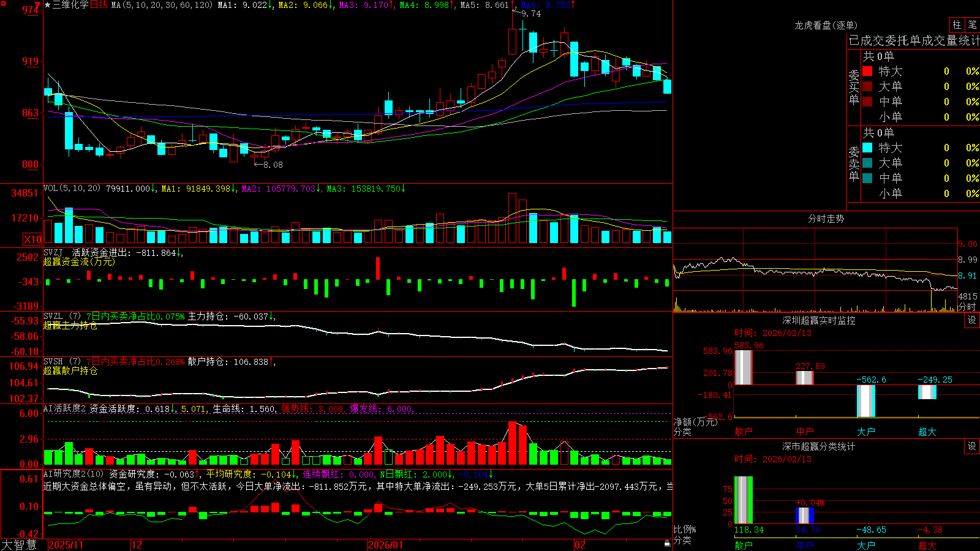Click the SVZL indicator name
Screen dimensions: 980x551
click(x=53, y=317)
